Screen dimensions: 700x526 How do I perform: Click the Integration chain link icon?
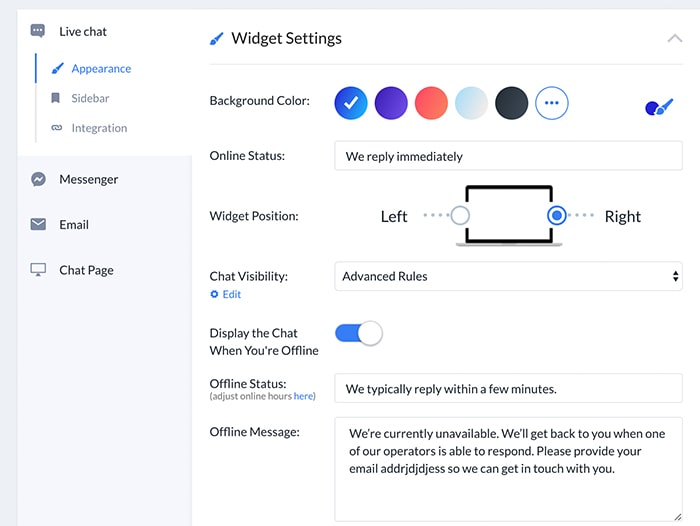point(56,128)
